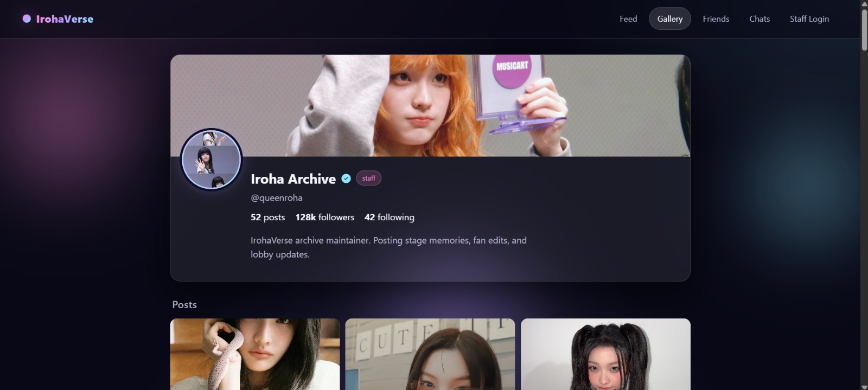View the 42 following list
868x390 pixels.
390,217
